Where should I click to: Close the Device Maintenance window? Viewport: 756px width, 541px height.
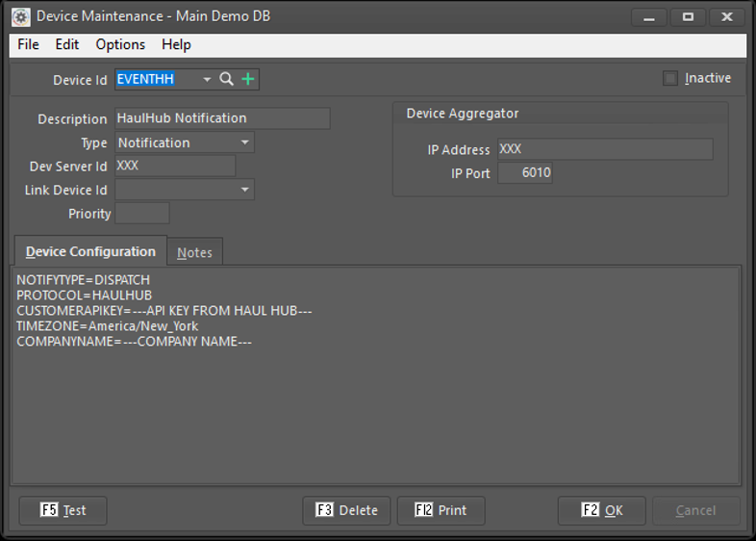point(727,17)
